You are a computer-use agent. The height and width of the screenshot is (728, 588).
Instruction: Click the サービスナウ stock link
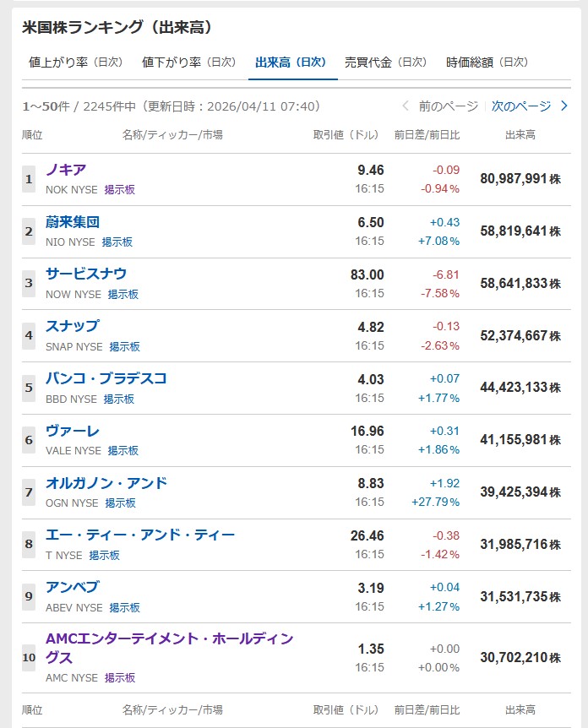click(x=86, y=274)
